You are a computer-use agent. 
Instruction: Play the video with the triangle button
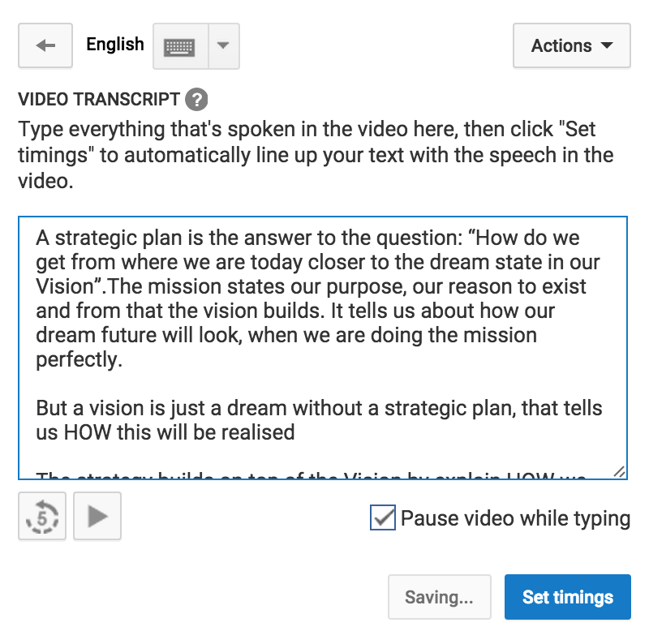[x=97, y=516]
